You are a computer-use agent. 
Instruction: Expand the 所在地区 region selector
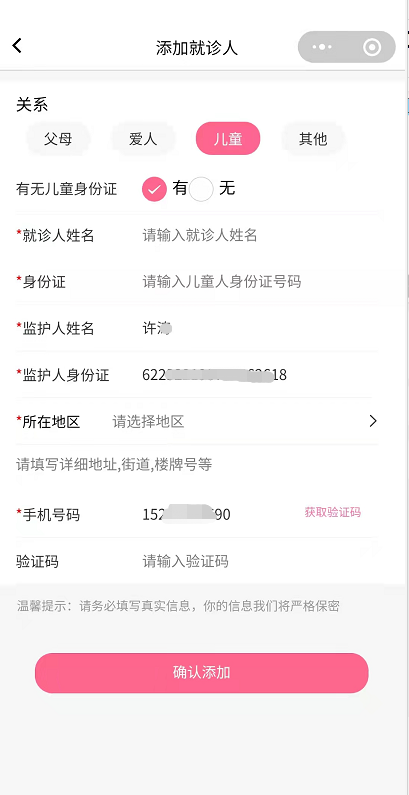(x=197, y=421)
